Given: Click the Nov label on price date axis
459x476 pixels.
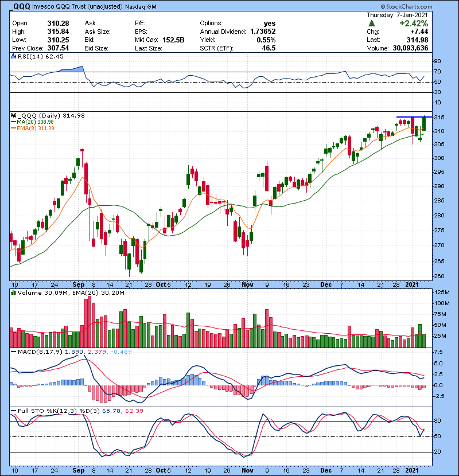Looking at the screenshot, I should point(247,285).
